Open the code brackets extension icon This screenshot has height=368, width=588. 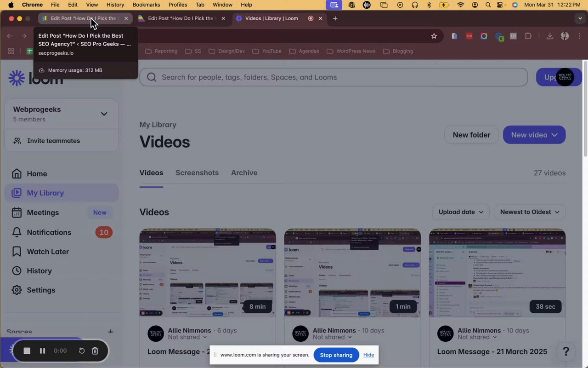pyautogui.click(x=513, y=36)
